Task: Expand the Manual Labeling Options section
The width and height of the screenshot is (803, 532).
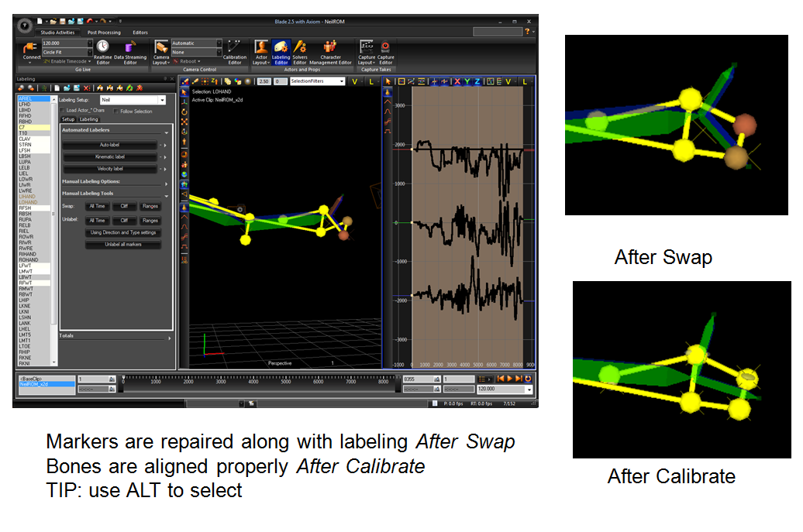Action: (167, 184)
